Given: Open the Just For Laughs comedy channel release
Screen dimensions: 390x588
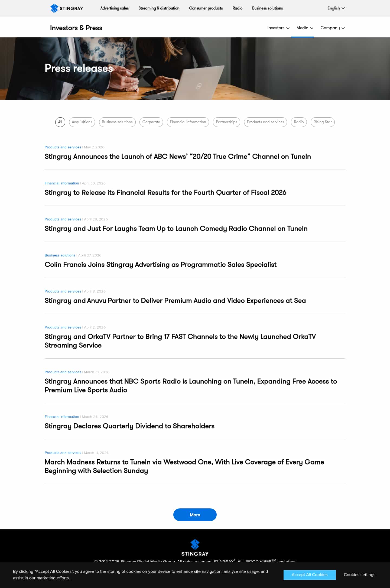Looking at the screenshot, I should 176,229.
